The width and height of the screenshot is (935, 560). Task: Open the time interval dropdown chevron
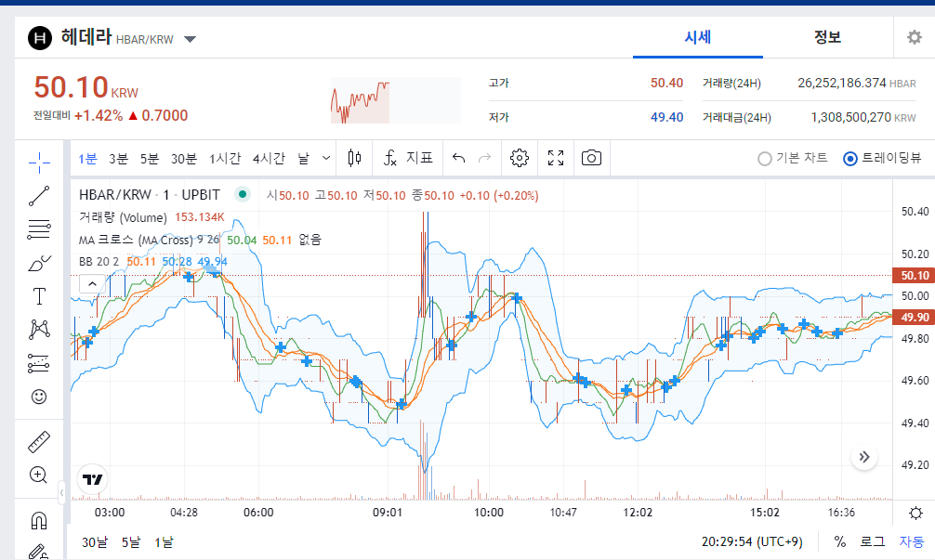pos(326,158)
